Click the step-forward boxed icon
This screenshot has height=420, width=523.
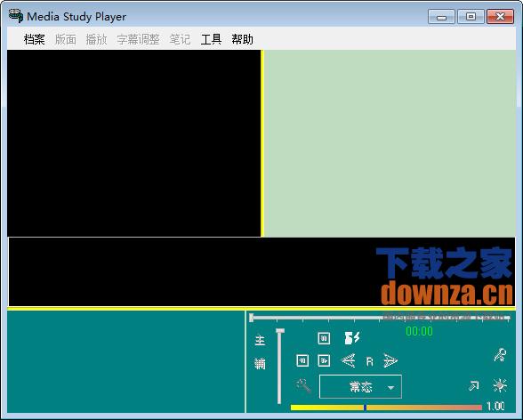click(x=324, y=360)
